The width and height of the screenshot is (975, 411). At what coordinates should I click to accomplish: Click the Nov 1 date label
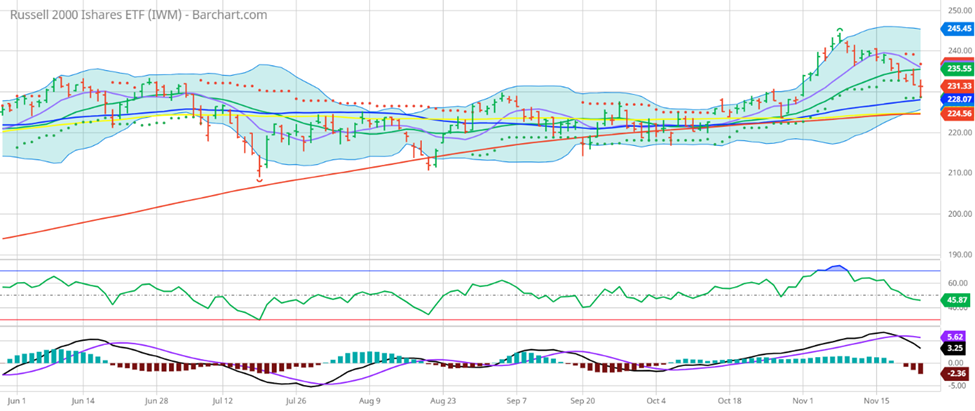click(x=803, y=402)
